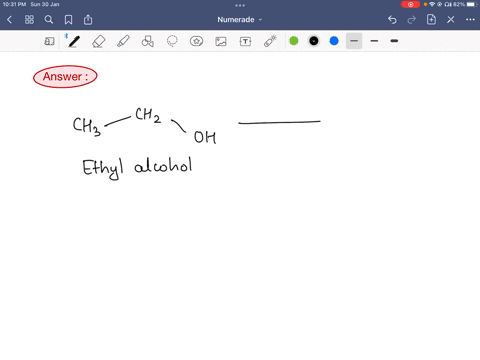Select the Highlighter tool
This screenshot has width=480, height=360.
(x=123, y=41)
